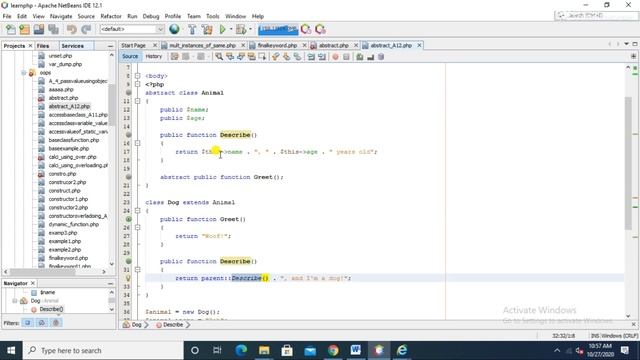Viewport: 640px width, 360px height.
Task: Click Start Macro Recording red icon
Action: pyautogui.click(x=335, y=57)
